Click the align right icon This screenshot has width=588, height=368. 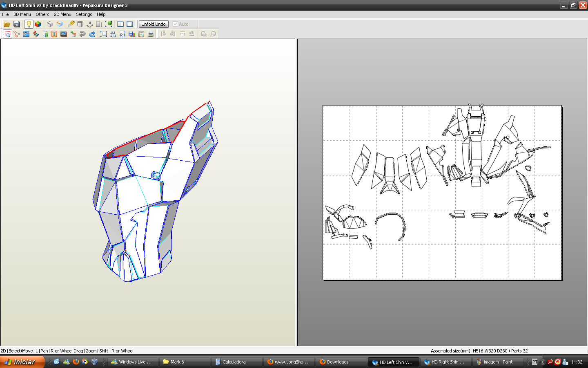173,34
